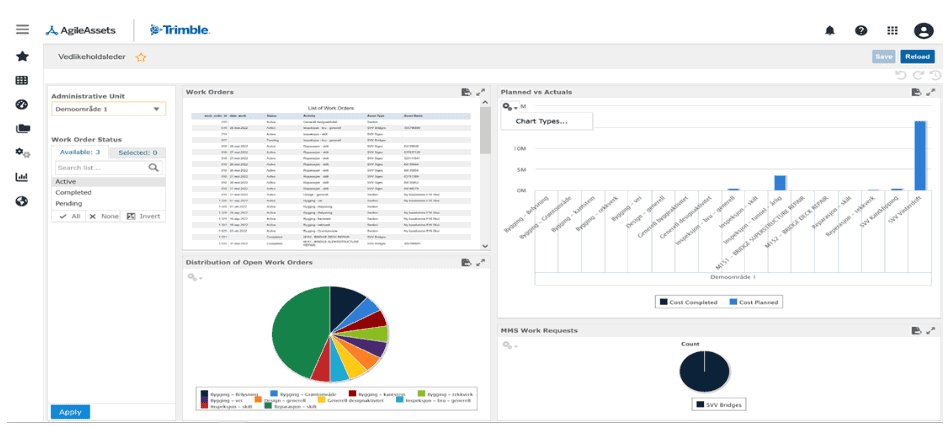Open the apps grid launcher menu
This screenshot has width=952, height=427.
[x=892, y=31]
